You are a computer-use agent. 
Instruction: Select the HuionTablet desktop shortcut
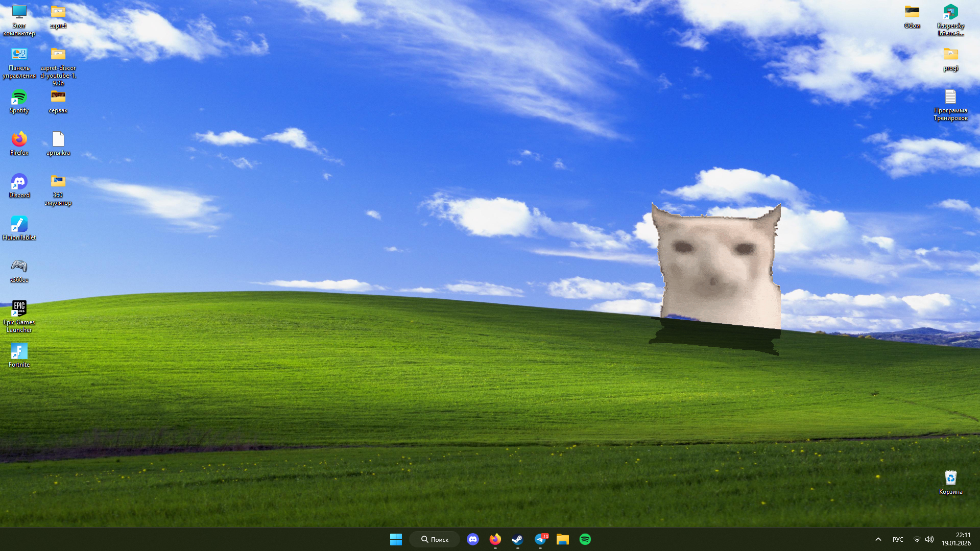click(19, 228)
